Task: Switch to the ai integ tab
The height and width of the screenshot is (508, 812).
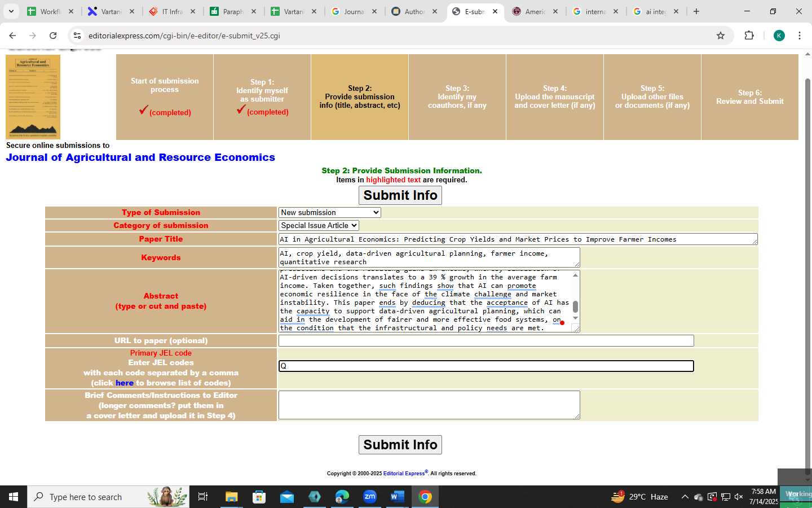Action: tap(656, 11)
